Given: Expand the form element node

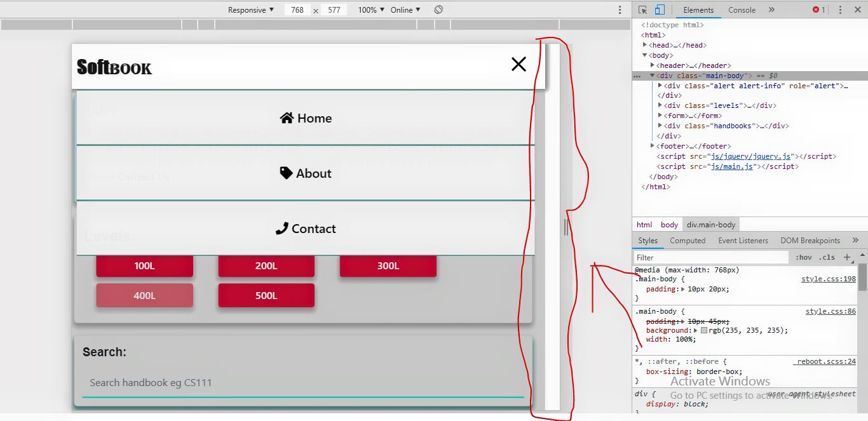Looking at the screenshot, I should pos(660,116).
